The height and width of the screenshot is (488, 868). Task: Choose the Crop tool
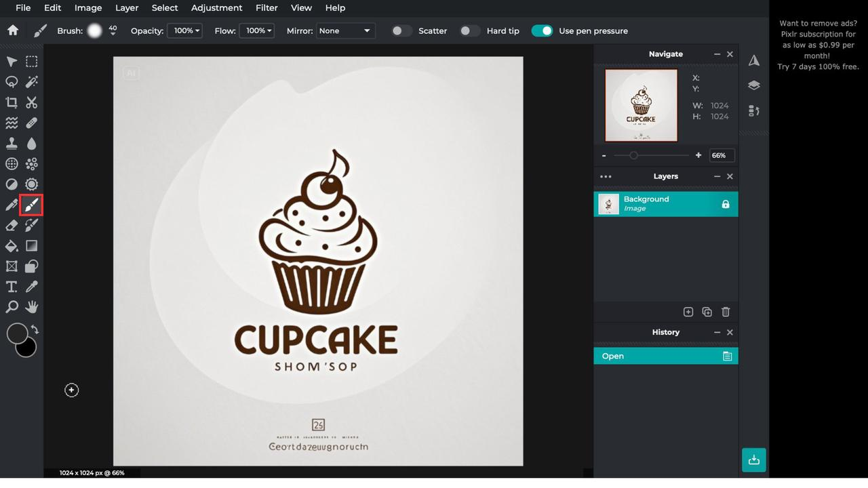point(12,102)
